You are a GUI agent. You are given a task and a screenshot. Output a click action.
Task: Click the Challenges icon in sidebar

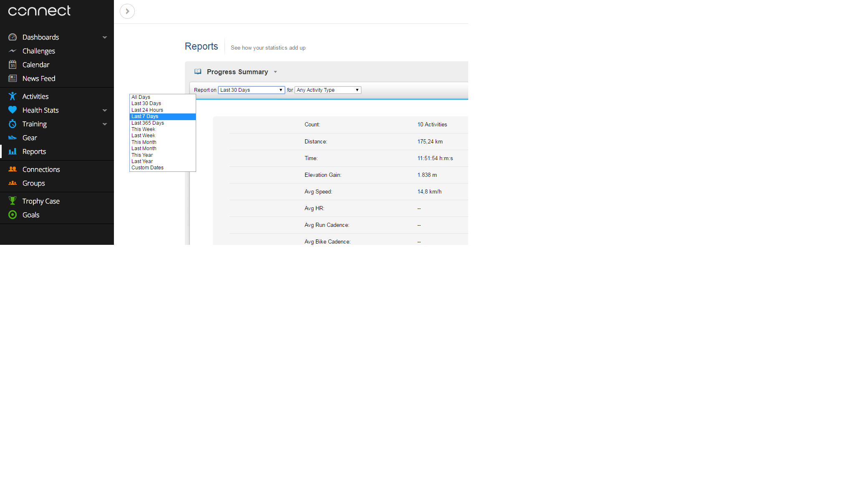point(13,51)
